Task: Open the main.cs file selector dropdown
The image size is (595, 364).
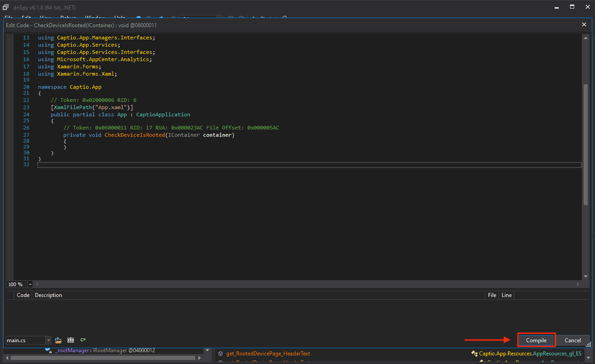Action: 48,340
